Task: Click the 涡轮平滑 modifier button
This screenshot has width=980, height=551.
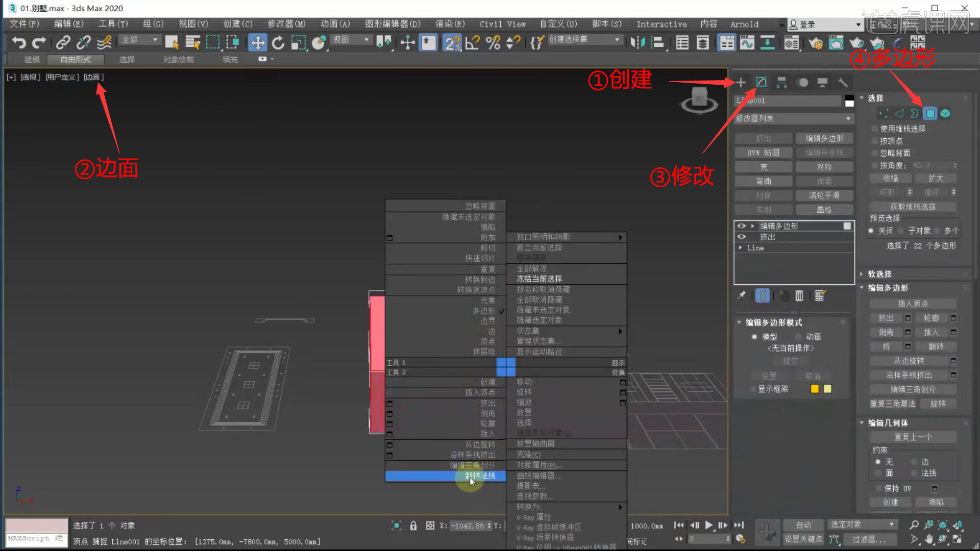Action: (824, 195)
